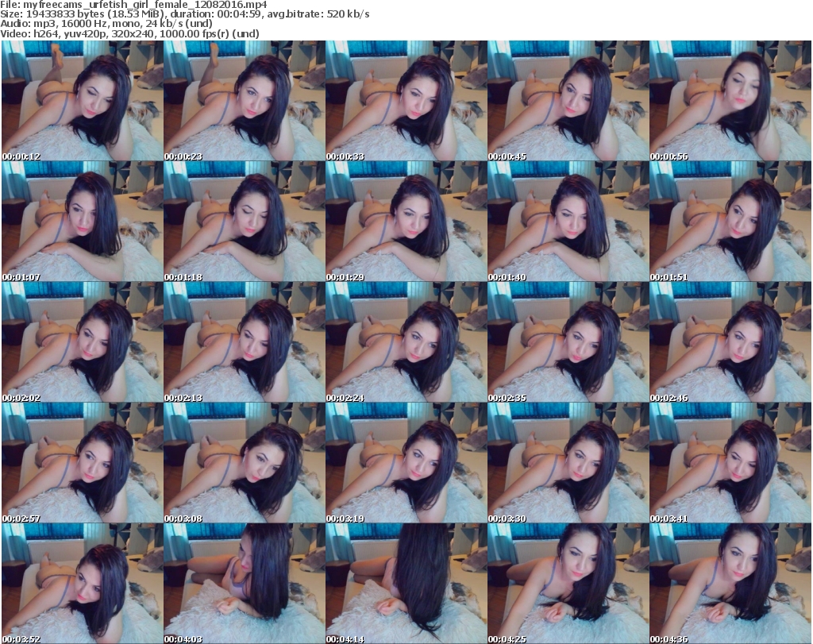
Task: Click the 00:04:25 preview frame
Action: (x=568, y=584)
